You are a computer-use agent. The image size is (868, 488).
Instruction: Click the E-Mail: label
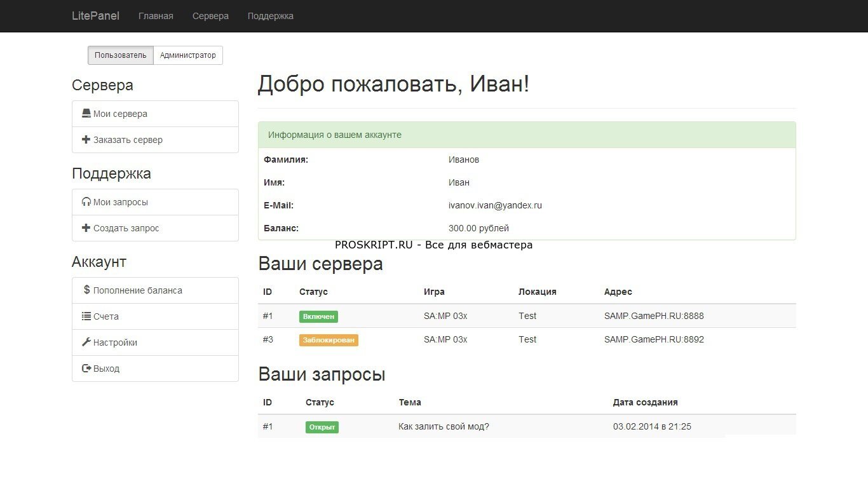pos(278,205)
